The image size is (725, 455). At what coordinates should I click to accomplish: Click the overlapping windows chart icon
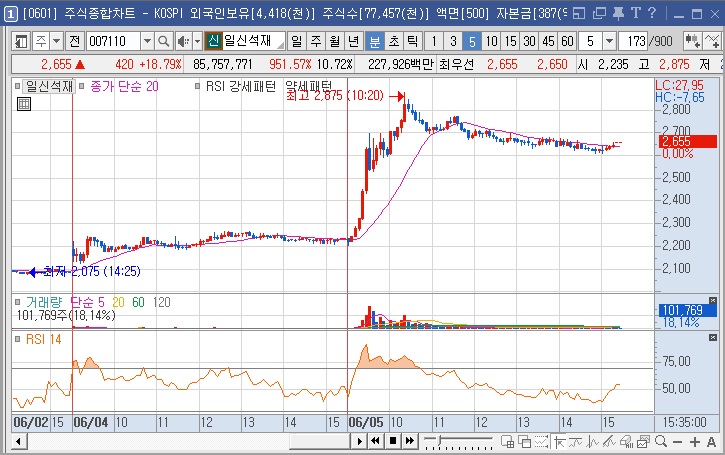[x=524, y=442]
